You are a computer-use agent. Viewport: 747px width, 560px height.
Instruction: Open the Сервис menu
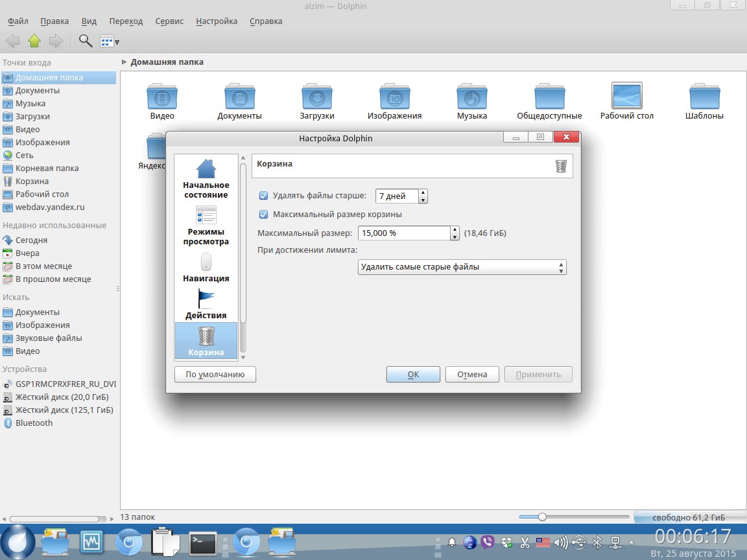pyautogui.click(x=169, y=21)
